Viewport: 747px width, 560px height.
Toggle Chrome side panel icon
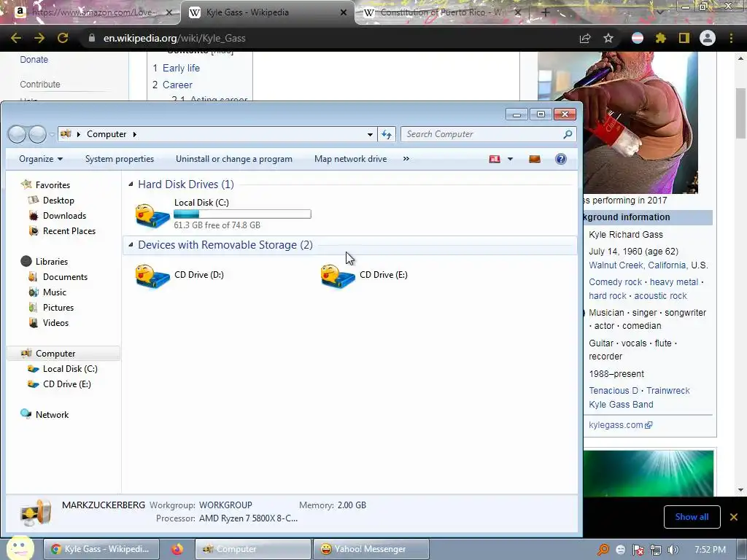(684, 38)
